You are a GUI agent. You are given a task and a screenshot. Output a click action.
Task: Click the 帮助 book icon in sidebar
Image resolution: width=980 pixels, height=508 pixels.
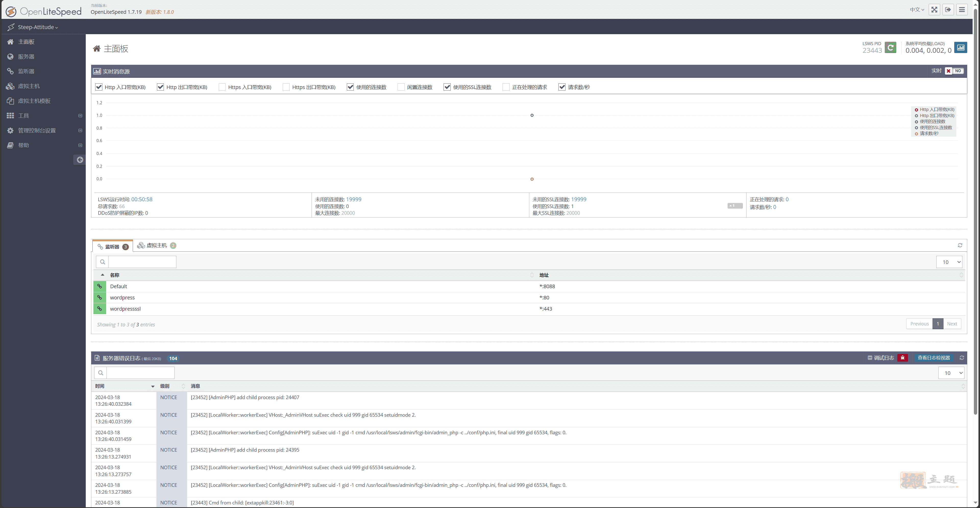[x=10, y=145]
